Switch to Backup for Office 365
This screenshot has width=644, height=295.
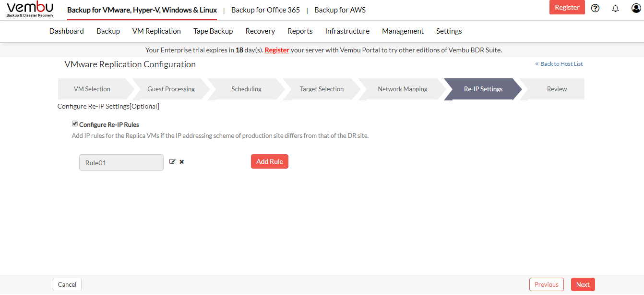tap(265, 10)
